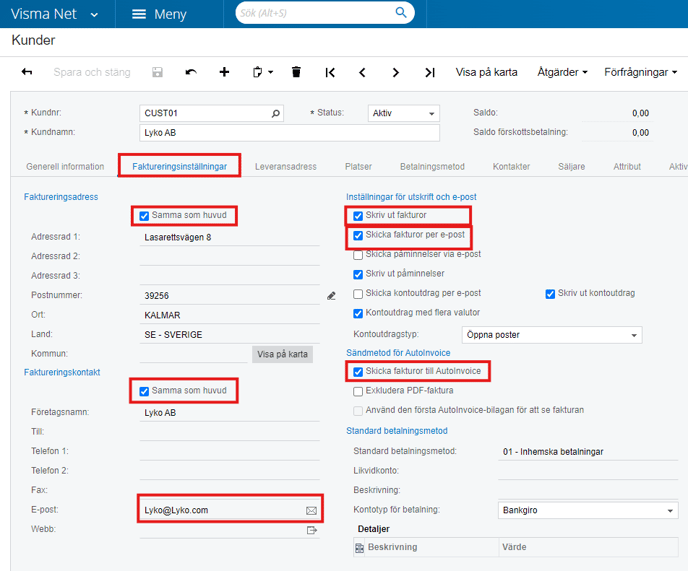Click the Standard betalningsmetod field
This screenshot has height=571, width=688.
click(588, 452)
